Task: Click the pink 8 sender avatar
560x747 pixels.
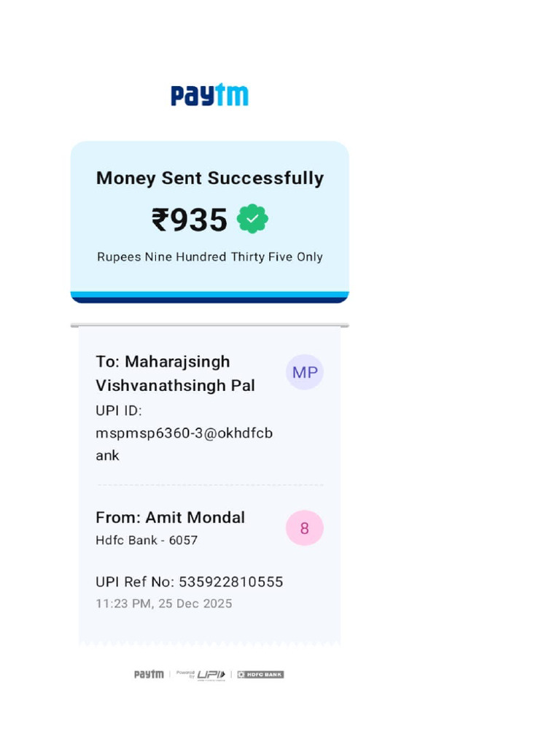Action: (304, 528)
